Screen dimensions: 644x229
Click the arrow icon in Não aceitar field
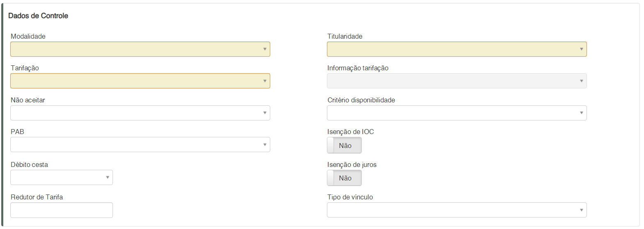pyautogui.click(x=265, y=113)
